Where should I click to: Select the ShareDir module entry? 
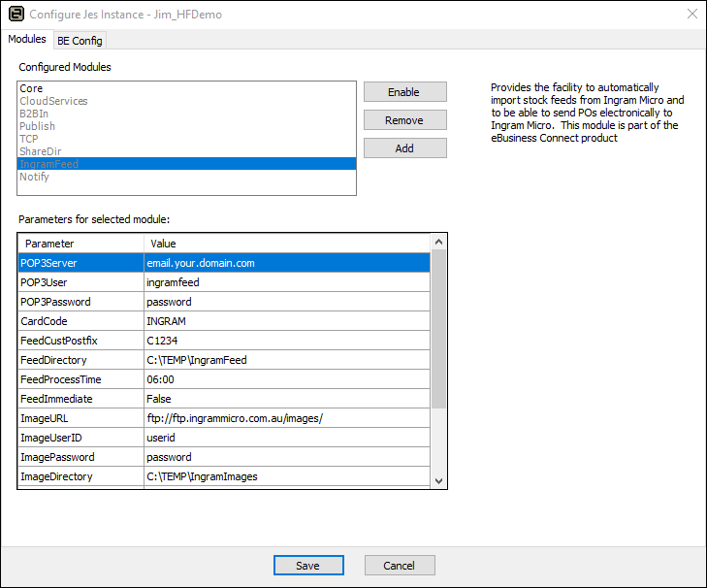pos(40,151)
